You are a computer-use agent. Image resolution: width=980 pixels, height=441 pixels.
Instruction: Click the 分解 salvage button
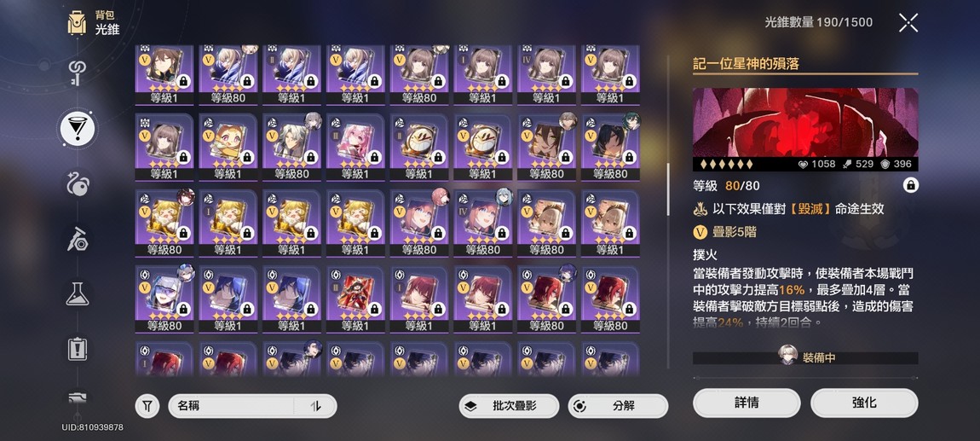pos(618,406)
